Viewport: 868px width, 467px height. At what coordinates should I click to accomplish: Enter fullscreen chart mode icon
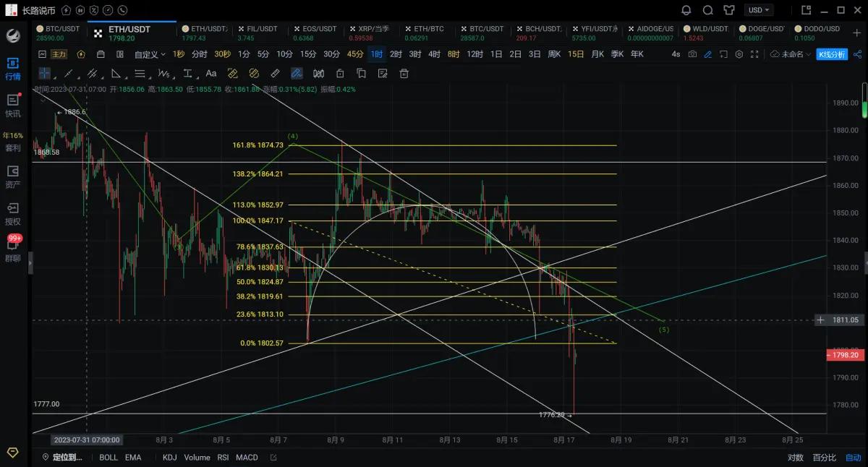click(x=754, y=54)
